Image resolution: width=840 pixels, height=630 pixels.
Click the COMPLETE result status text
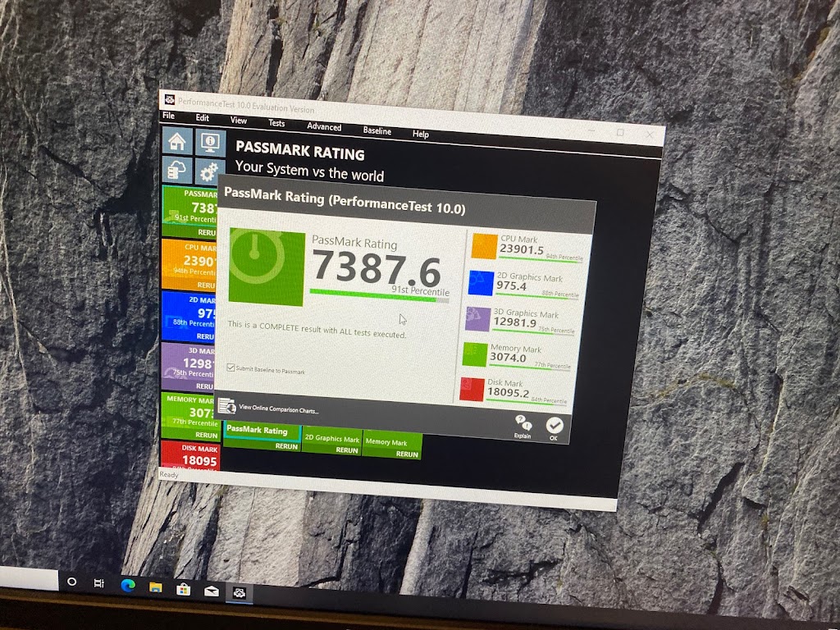click(317, 330)
